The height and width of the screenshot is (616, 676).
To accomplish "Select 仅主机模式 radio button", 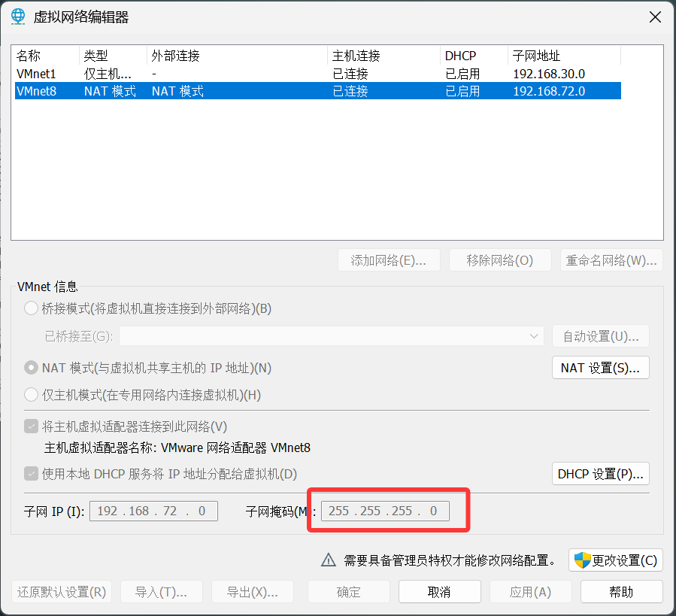I will click(31, 395).
